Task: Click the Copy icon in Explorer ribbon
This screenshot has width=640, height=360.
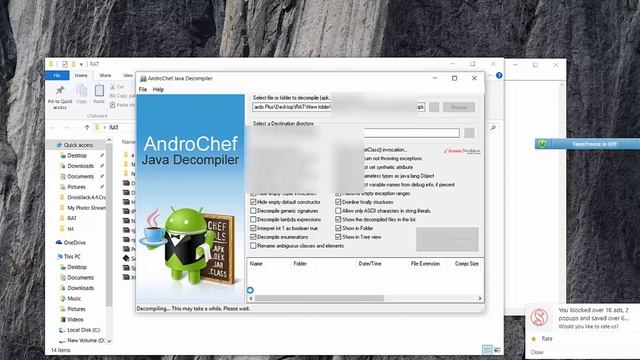Action: tap(82, 91)
